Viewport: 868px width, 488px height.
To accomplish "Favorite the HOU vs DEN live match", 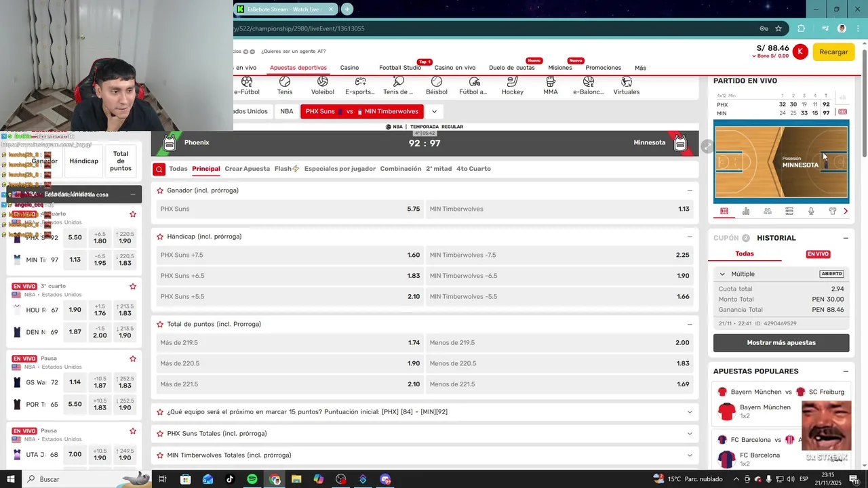I will (133, 286).
